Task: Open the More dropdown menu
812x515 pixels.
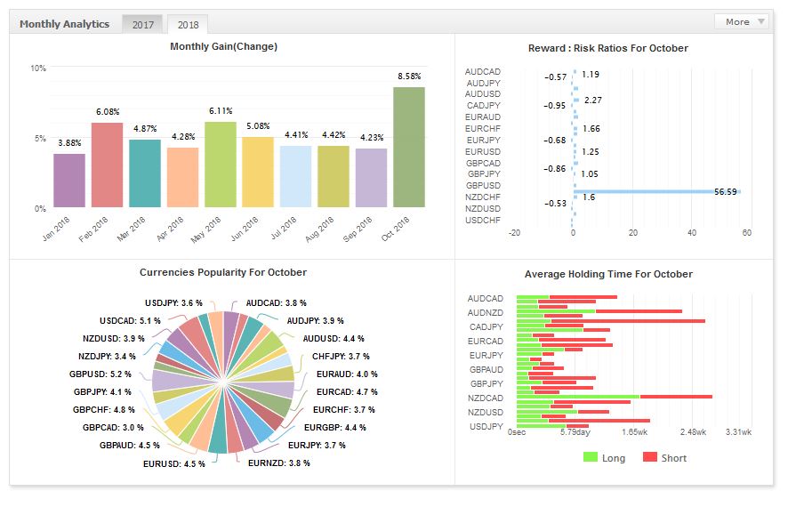Action: [741, 21]
